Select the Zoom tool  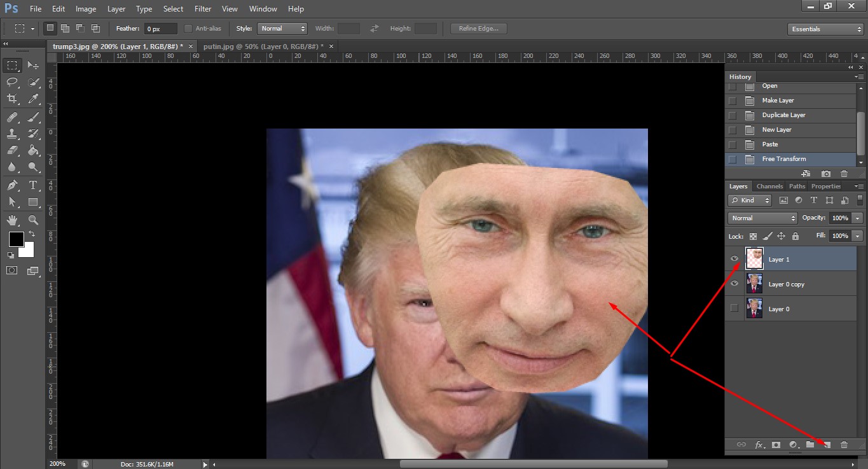[x=33, y=220]
